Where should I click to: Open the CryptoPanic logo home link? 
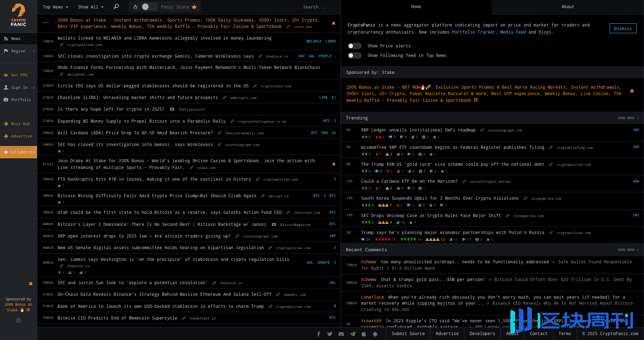coord(18,15)
